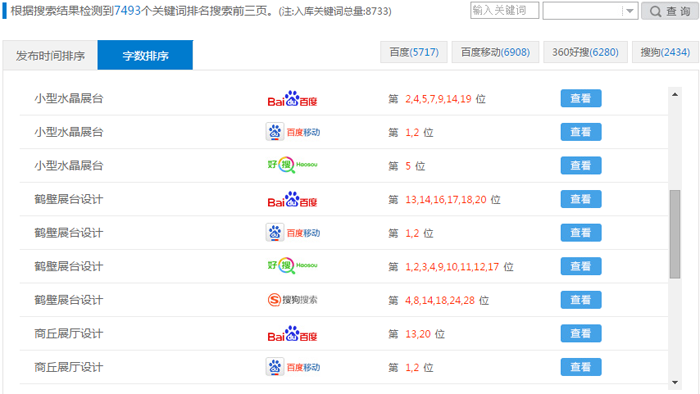Viewport: 700px width, 394px height.
Task: Click the 查询 search button
Action: [x=670, y=11]
